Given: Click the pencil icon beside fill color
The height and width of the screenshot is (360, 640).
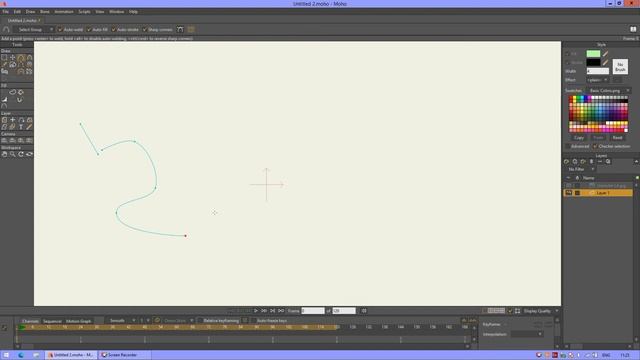Looking at the screenshot, I should pyautogui.click(x=605, y=53).
